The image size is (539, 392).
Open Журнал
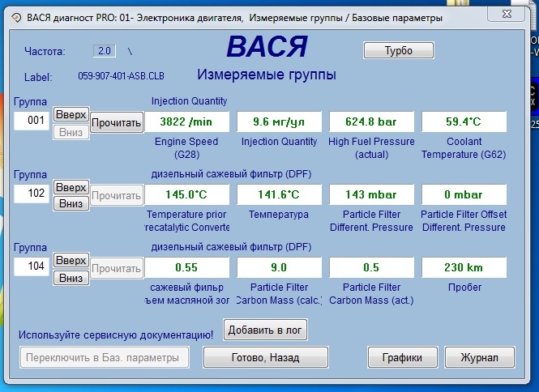click(x=480, y=357)
